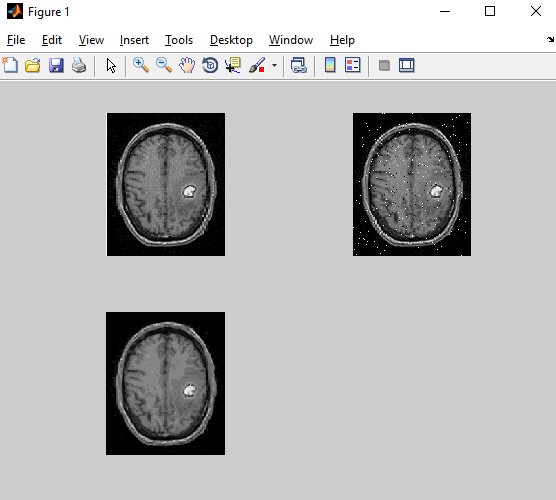The height and width of the screenshot is (500, 556).
Task: Open the Insert menu
Action: pyautogui.click(x=134, y=40)
